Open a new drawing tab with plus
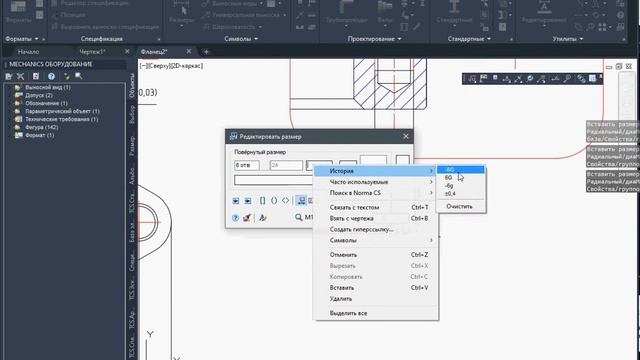Screen dimensions: 640x360 point(206,52)
